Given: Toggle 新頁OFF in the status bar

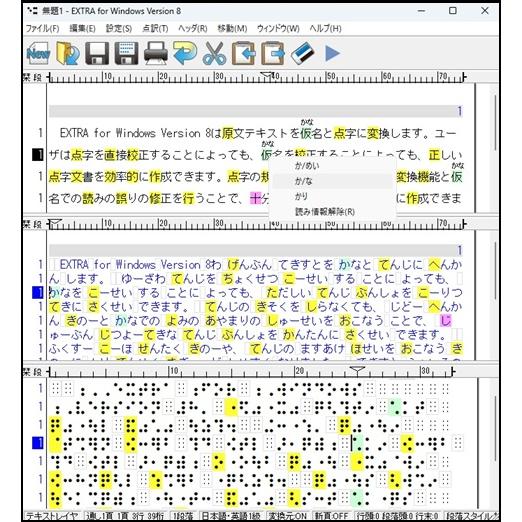Looking at the screenshot, I should point(331,516).
